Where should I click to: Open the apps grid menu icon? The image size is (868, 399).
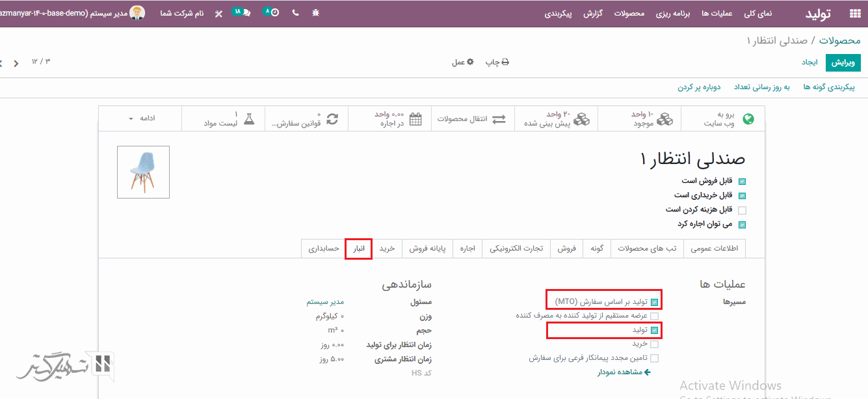pos(854,13)
